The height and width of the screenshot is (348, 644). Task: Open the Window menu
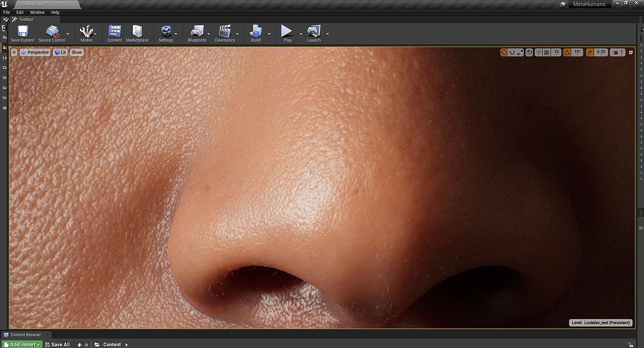[37, 12]
